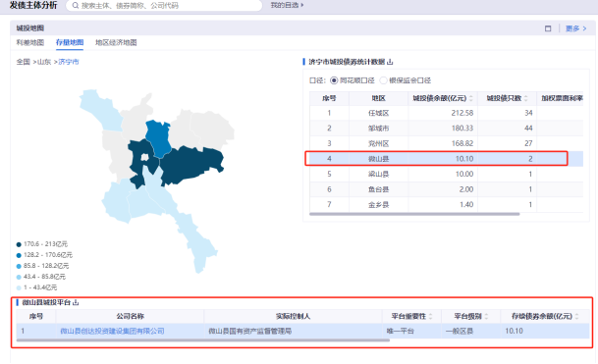Maximize the 城投地图 panel with the square icon

(548, 28)
